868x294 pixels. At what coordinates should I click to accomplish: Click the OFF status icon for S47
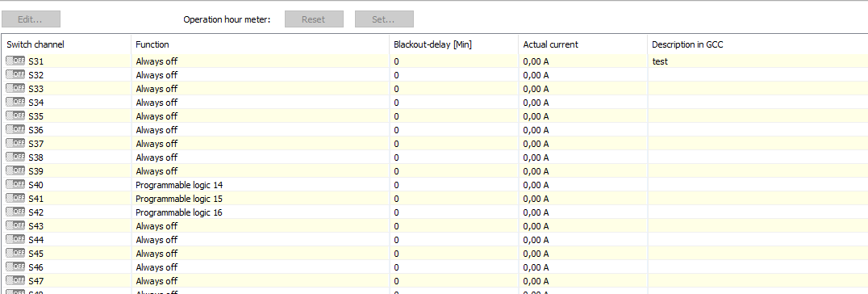tap(15, 281)
